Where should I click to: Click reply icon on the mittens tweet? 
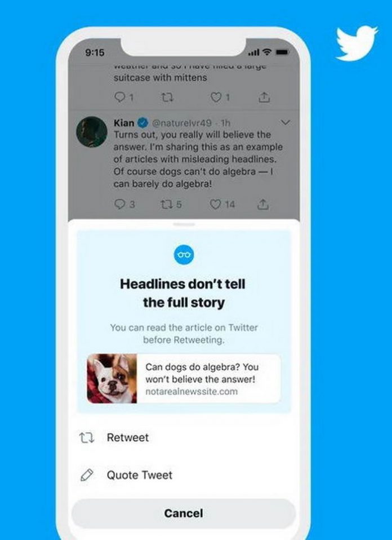[120, 98]
